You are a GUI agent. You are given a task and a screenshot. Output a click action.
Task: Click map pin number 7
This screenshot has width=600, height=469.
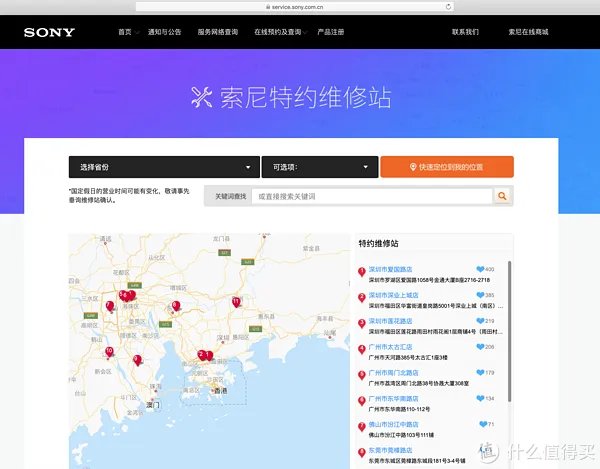[x=110, y=306]
